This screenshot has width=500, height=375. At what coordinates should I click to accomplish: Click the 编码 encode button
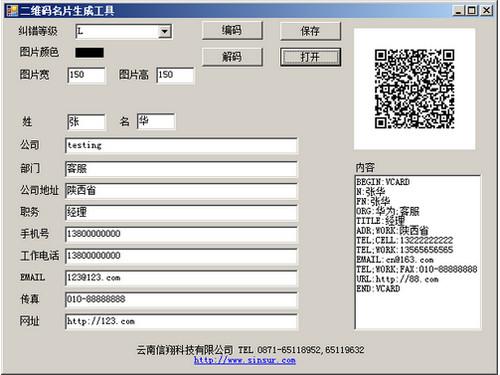point(232,31)
